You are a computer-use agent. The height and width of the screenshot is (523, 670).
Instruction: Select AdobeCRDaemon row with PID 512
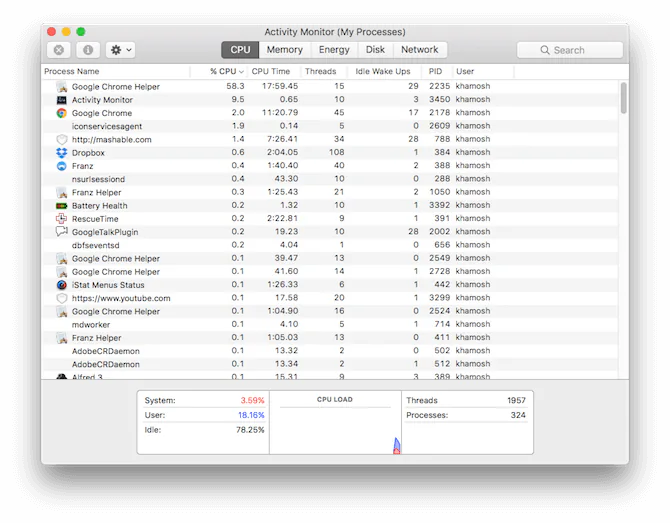coord(330,364)
